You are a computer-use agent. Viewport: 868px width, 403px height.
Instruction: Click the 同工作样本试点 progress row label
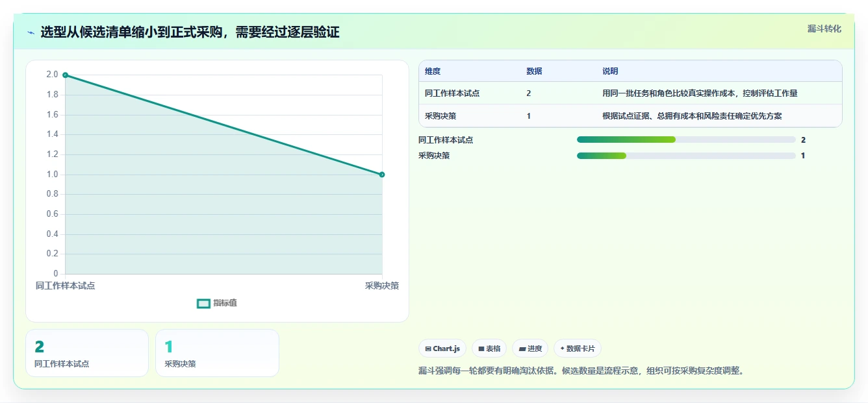(x=446, y=140)
